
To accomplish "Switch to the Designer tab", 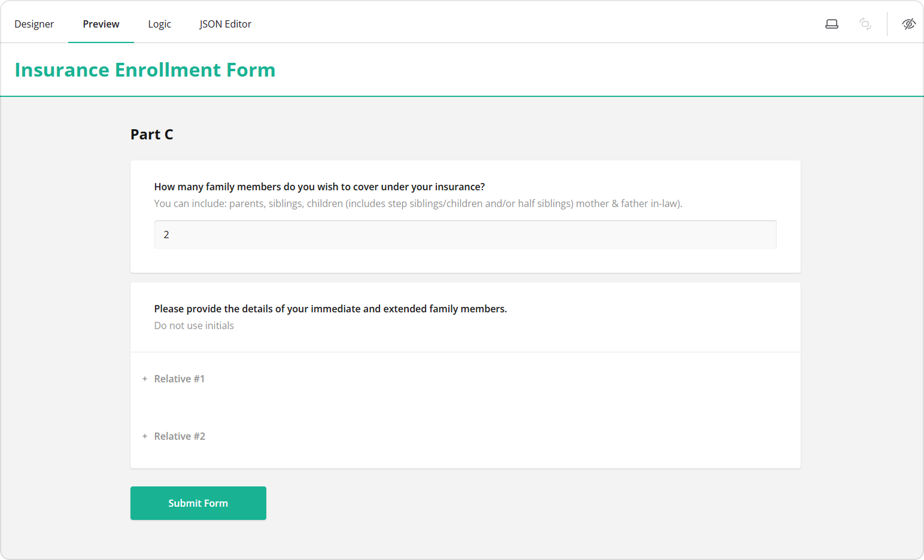I will (34, 24).
